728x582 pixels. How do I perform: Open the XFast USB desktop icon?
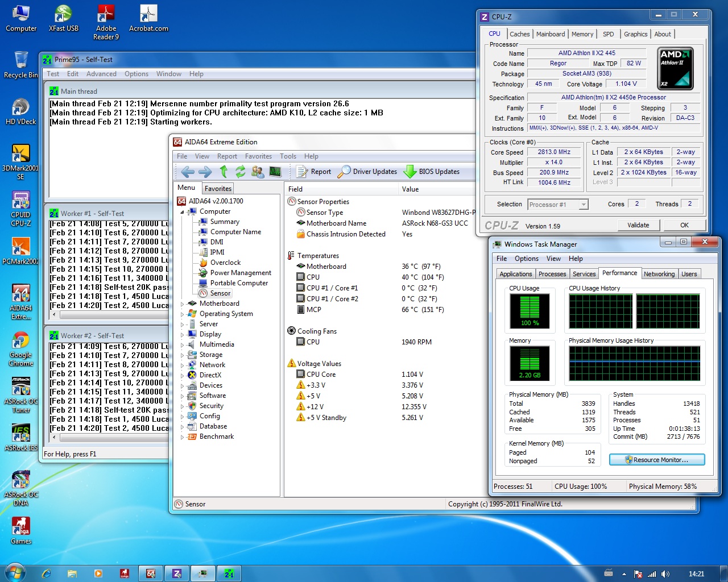click(64, 19)
